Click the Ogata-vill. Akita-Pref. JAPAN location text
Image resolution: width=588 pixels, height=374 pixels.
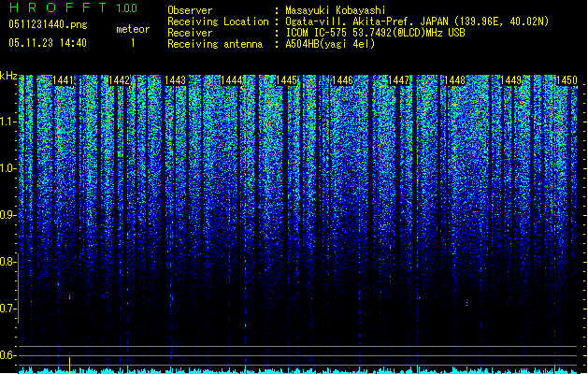(x=417, y=22)
